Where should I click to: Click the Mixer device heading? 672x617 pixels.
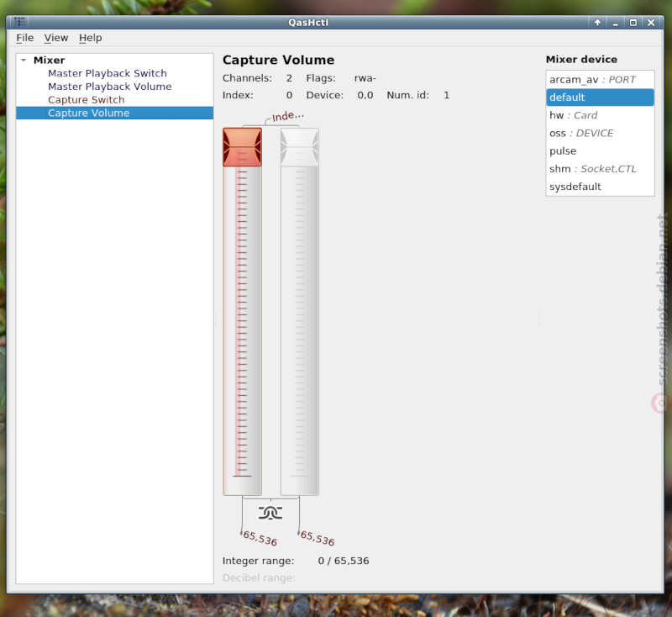pos(581,60)
